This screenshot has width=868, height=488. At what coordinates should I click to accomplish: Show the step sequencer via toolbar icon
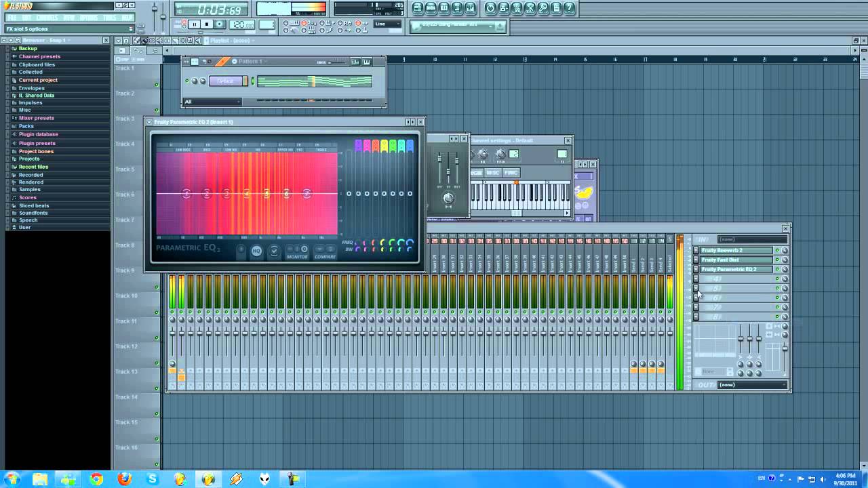pyautogui.click(x=431, y=8)
